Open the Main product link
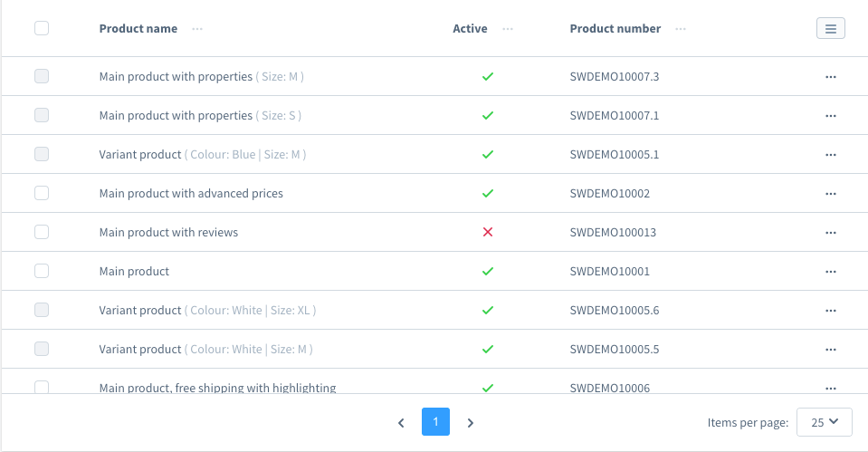 (134, 272)
